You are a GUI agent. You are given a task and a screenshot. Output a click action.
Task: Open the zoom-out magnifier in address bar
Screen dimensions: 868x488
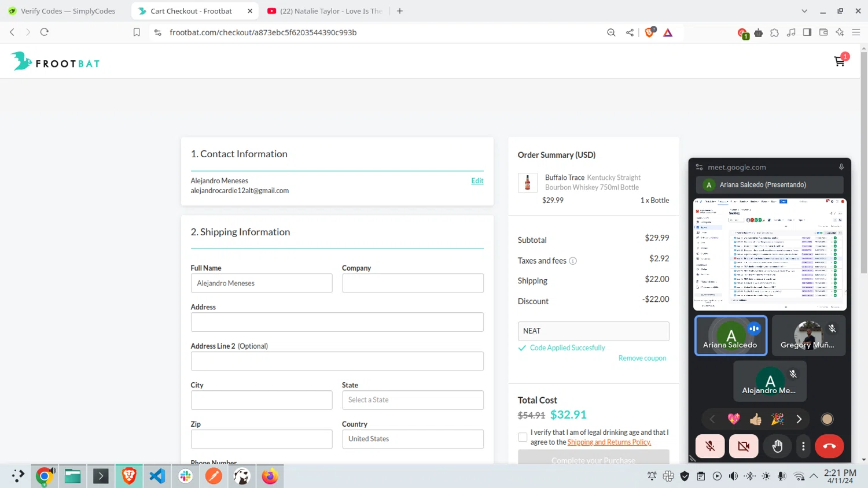611,32
